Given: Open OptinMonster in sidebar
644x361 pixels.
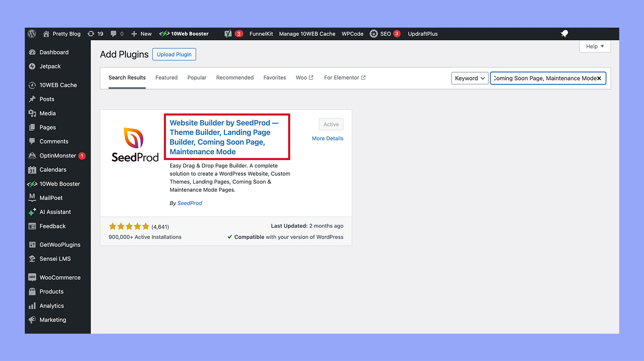Looking at the screenshot, I should 58,156.
